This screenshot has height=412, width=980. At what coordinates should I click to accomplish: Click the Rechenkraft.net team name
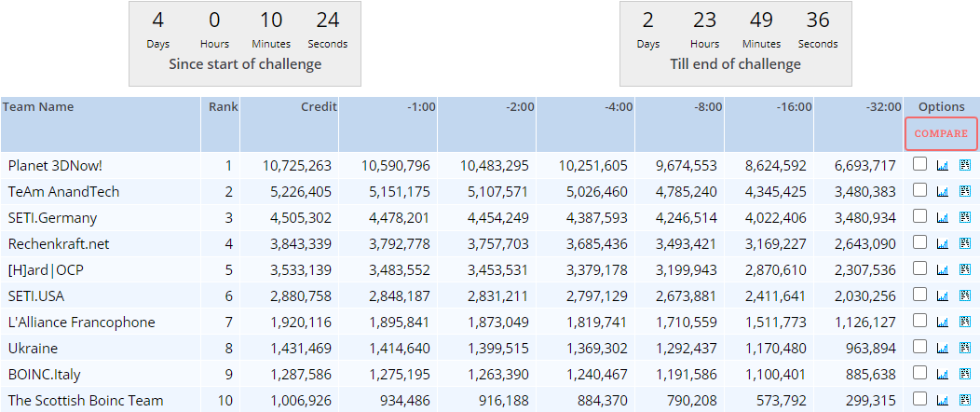[x=59, y=244]
